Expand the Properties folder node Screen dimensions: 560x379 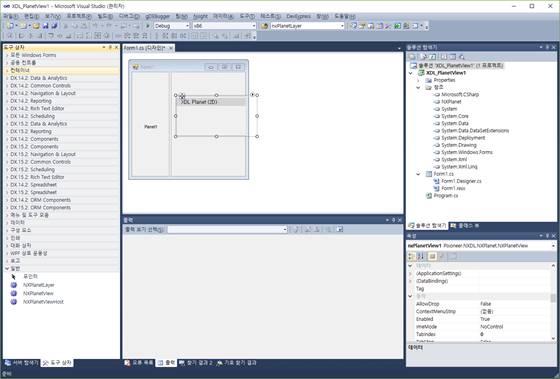click(x=418, y=80)
